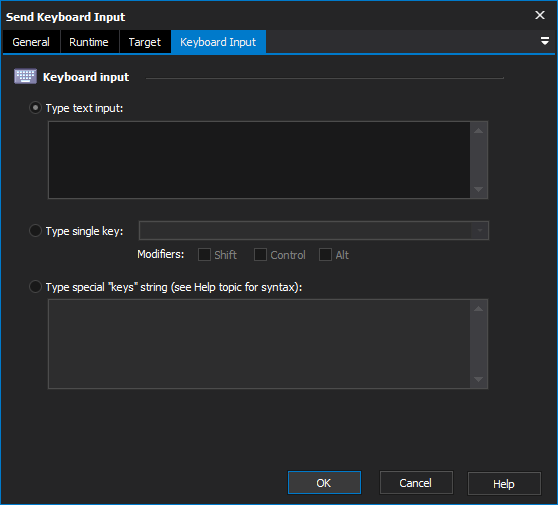Select the Type text input radio button
The width and height of the screenshot is (558, 505).
pyautogui.click(x=35, y=108)
